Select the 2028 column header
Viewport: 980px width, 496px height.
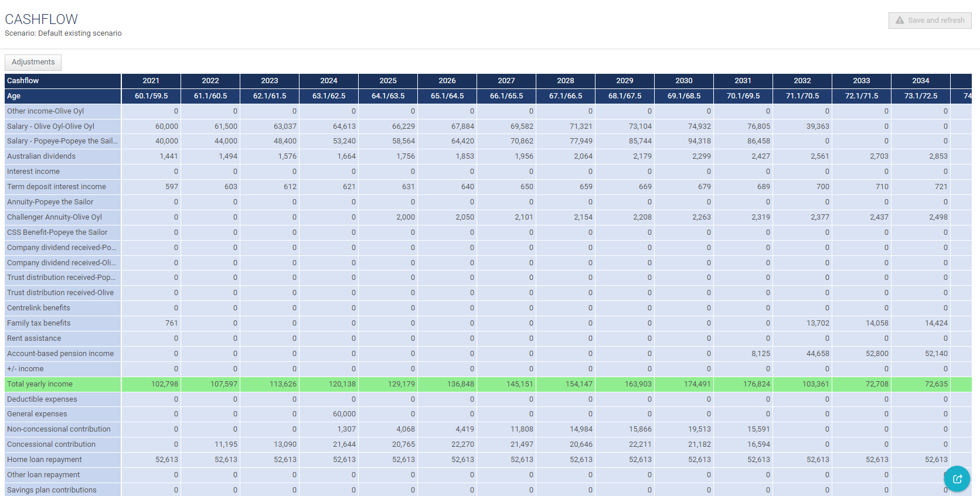click(x=566, y=81)
